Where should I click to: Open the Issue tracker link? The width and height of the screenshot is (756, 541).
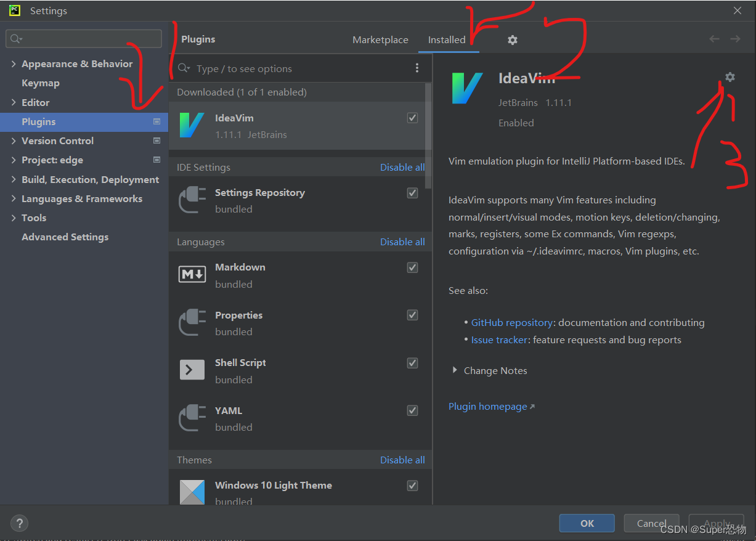pos(499,340)
